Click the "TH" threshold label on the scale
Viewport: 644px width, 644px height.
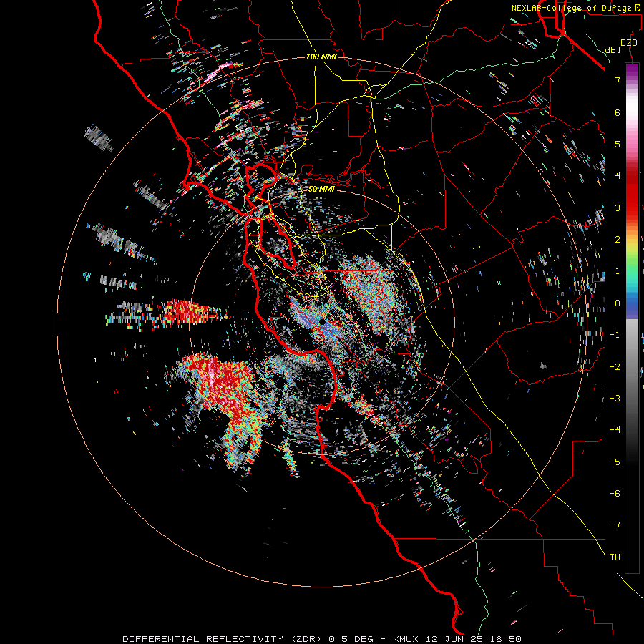615,557
